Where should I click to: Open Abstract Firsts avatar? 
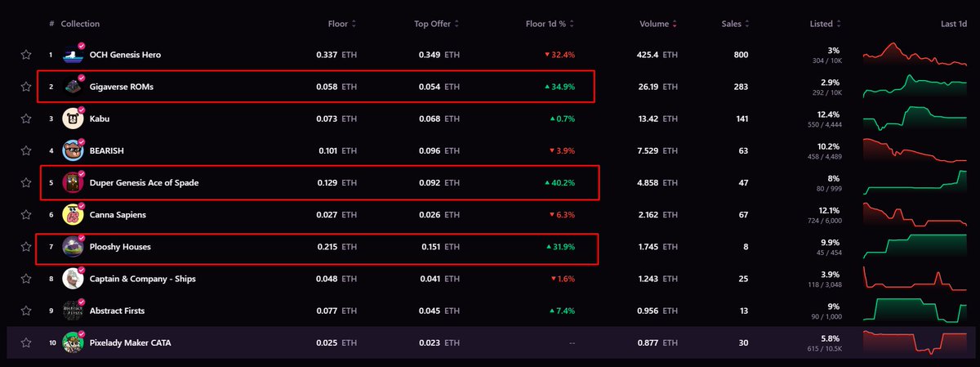point(73,311)
